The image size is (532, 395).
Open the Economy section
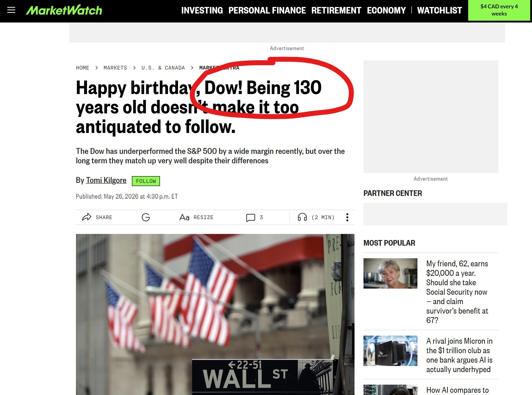(x=386, y=10)
